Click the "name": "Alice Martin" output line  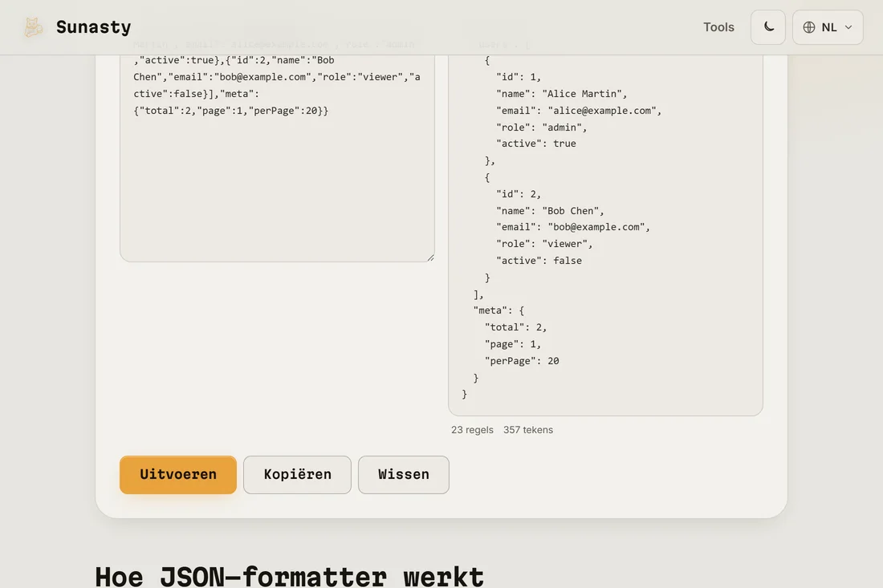561,93
